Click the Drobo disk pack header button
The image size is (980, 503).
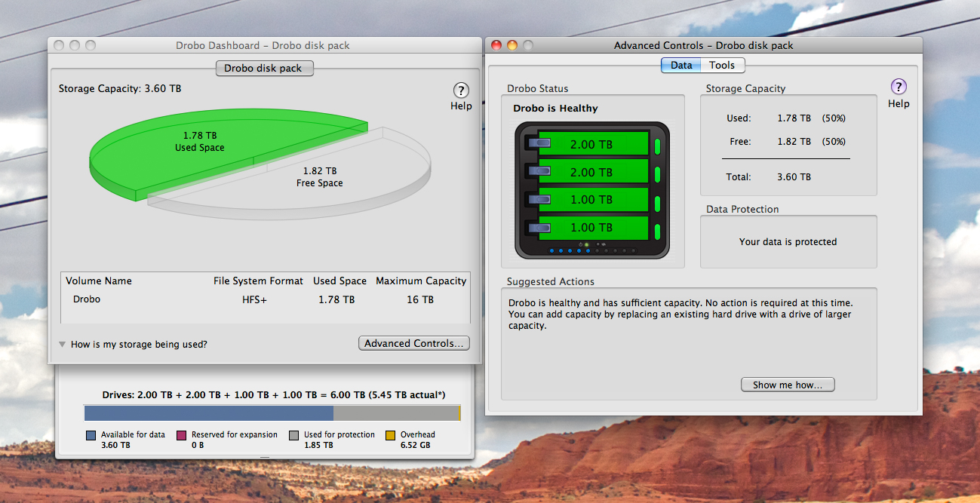tap(263, 68)
